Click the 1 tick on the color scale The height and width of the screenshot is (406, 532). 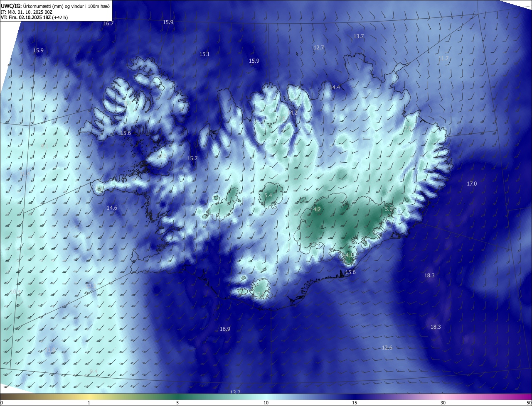point(89,403)
